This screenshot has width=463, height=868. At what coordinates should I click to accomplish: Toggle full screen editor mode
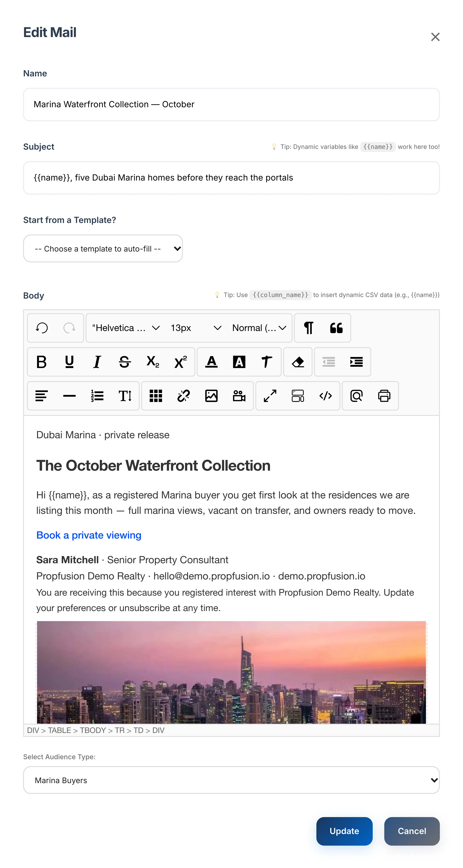coord(270,396)
